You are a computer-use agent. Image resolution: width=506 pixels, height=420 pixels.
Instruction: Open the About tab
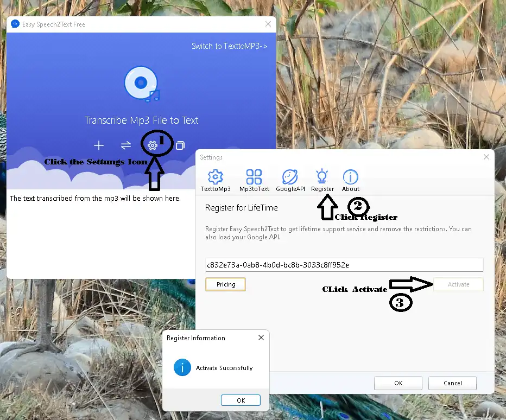[351, 181]
